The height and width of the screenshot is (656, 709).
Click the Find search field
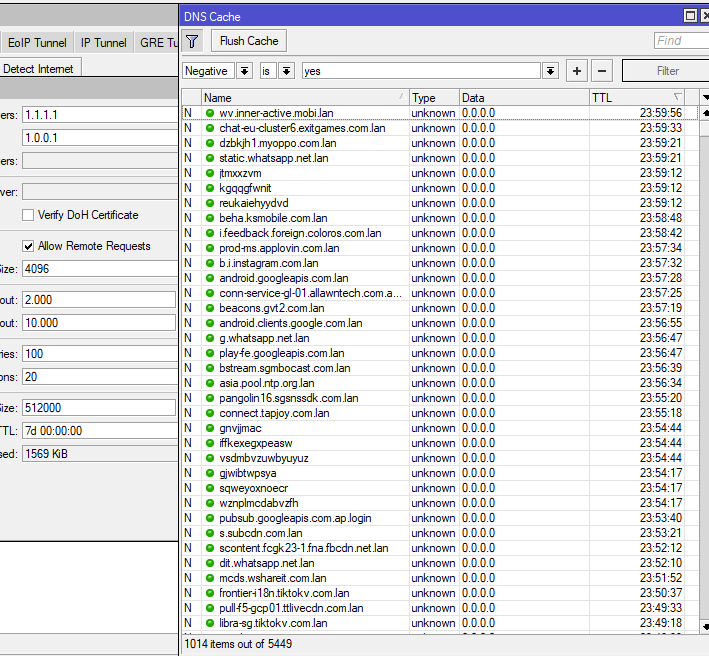click(681, 41)
